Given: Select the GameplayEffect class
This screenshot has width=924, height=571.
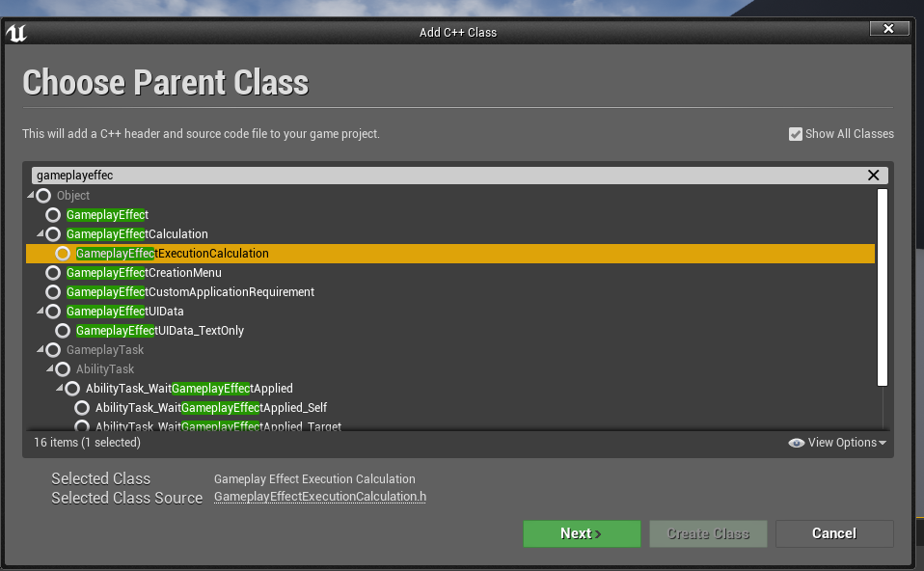Looking at the screenshot, I should click(x=107, y=215).
